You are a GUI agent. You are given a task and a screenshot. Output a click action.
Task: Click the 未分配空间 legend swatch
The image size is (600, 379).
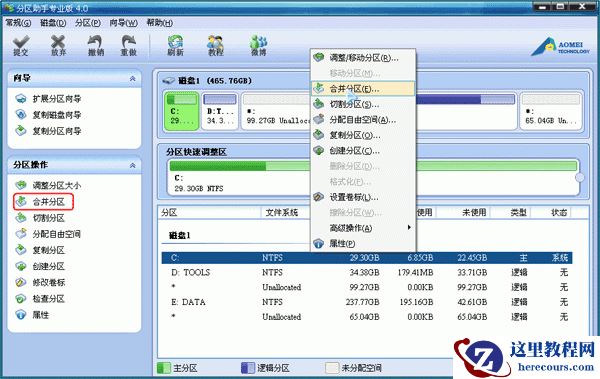point(331,368)
